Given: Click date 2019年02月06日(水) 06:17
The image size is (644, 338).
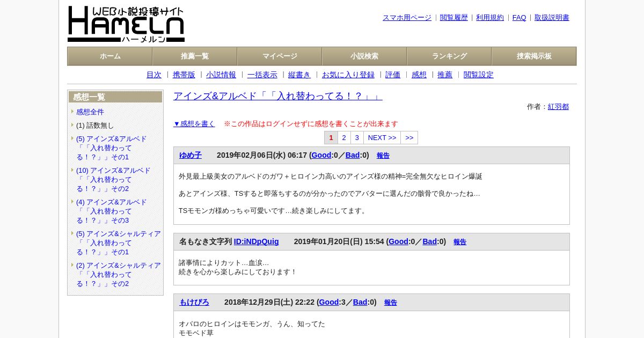Looking at the screenshot, I should coord(262,156).
